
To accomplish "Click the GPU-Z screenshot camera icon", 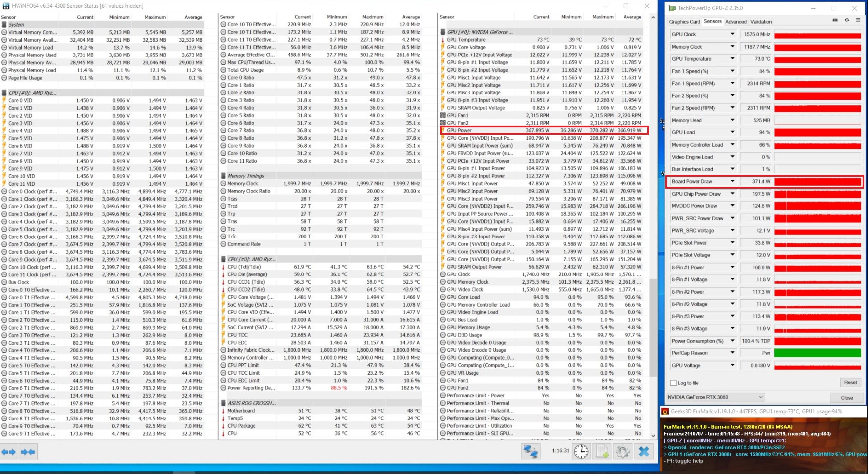I will point(835,20).
